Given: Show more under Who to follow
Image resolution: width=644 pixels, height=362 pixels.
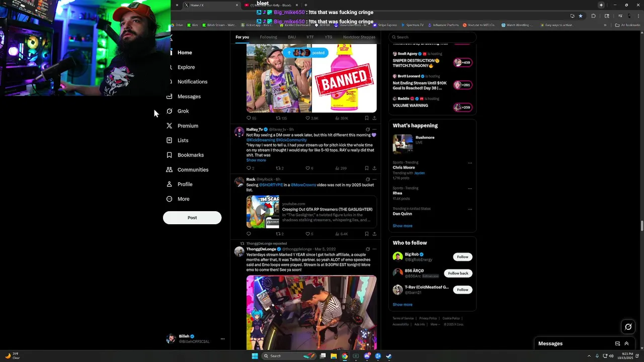Looking at the screenshot, I should point(403,305).
